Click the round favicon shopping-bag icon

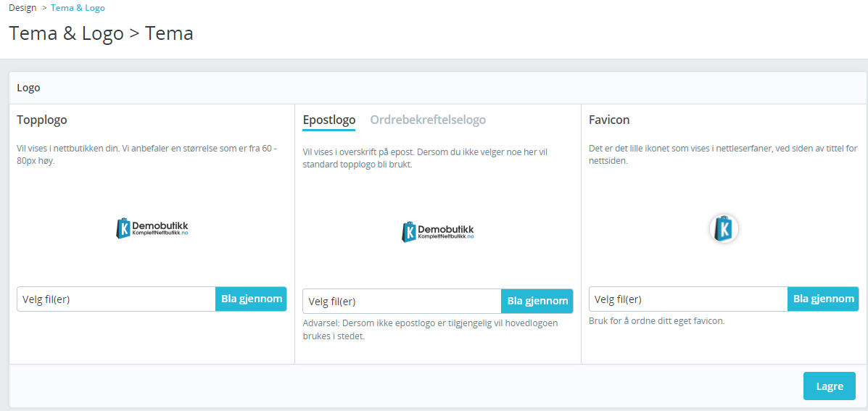724,228
